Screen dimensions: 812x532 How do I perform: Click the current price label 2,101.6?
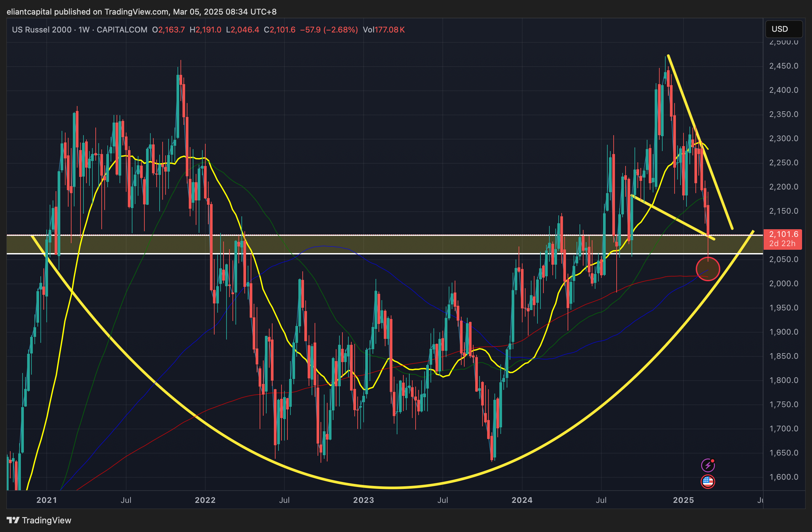tap(783, 235)
